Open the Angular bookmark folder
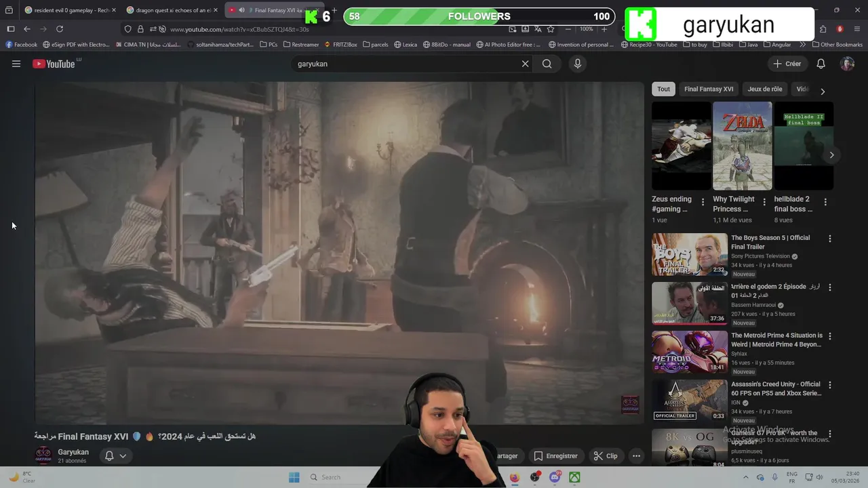This screenshot has width=868, height=488. point(776,45)
